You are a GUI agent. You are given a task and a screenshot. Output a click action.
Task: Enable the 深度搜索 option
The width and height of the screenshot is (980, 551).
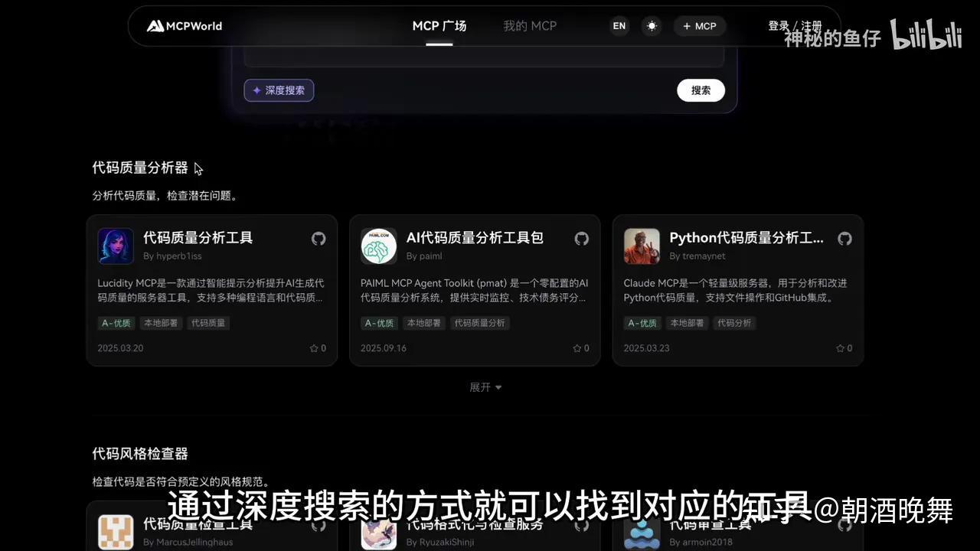point(279,90)
